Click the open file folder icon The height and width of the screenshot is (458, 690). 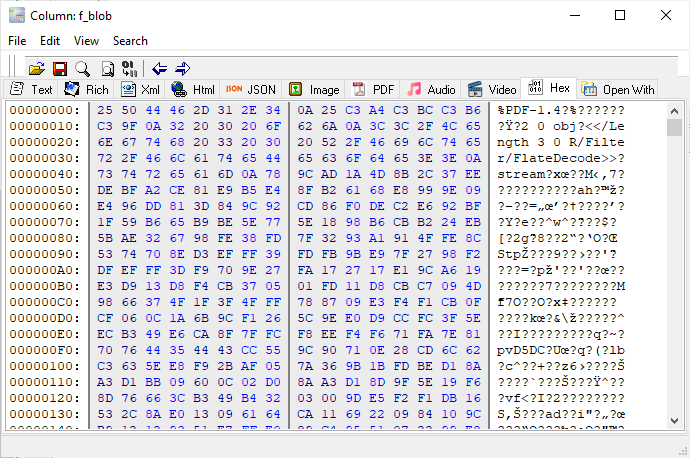[x=36, y=68]
